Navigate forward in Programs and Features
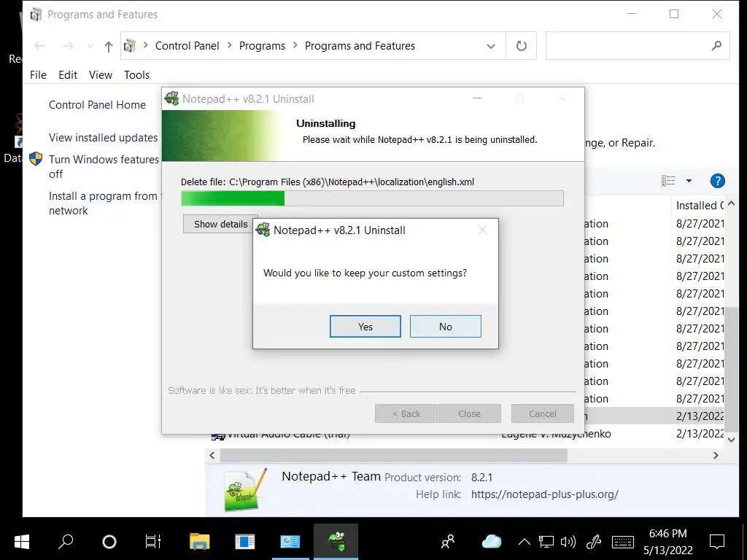This screenshot has width=747, height=560. pos(68,46)
